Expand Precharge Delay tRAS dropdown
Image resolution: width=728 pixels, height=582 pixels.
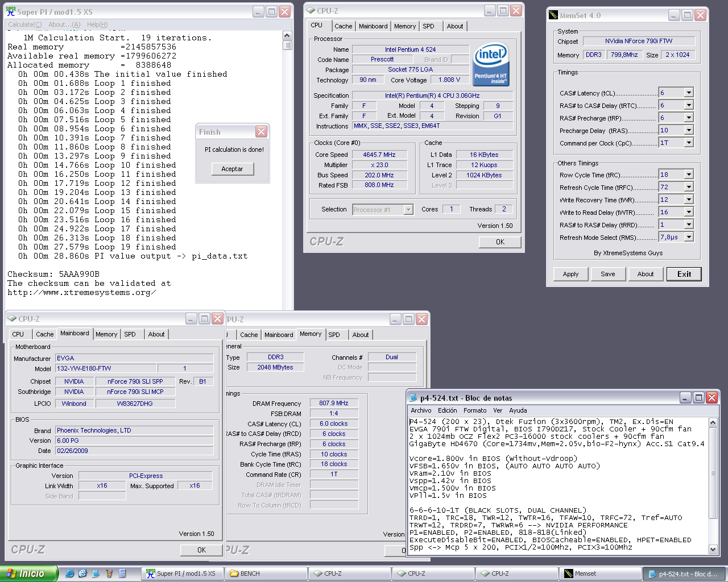[x=689, y=130]
